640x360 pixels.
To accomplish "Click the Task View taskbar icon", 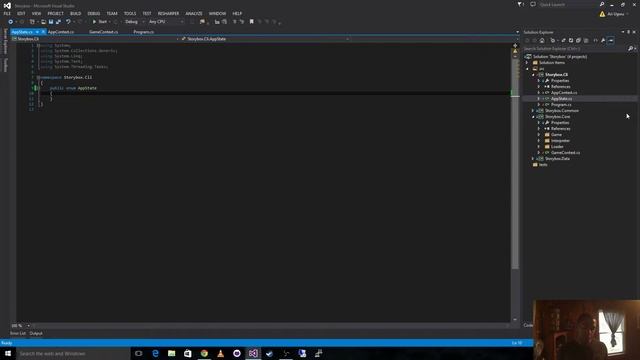I will tap(138, 353).
